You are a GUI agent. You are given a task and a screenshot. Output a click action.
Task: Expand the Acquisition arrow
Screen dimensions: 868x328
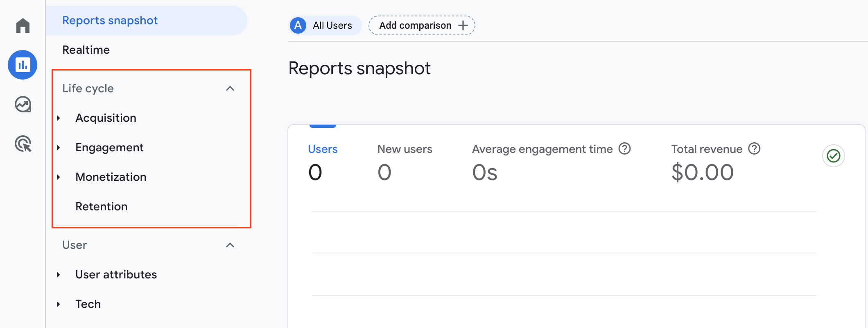[x=59, y=118]
